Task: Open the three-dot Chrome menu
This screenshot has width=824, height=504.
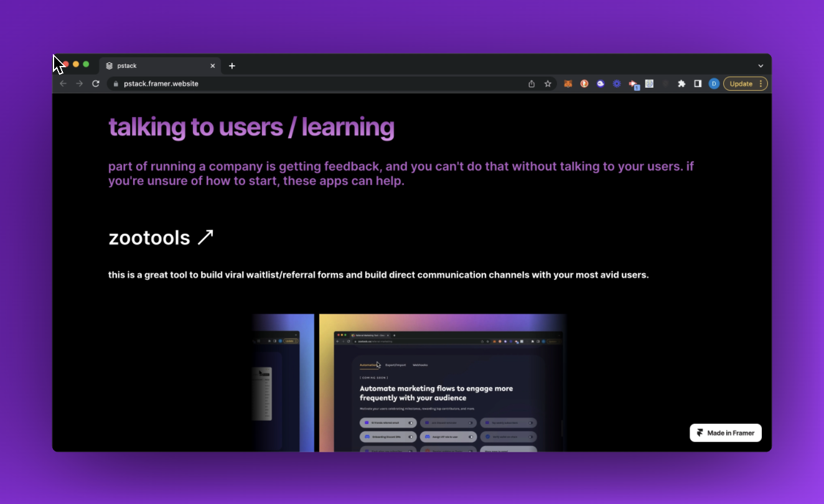Action: pyautogui.click(x=761, y=83)
